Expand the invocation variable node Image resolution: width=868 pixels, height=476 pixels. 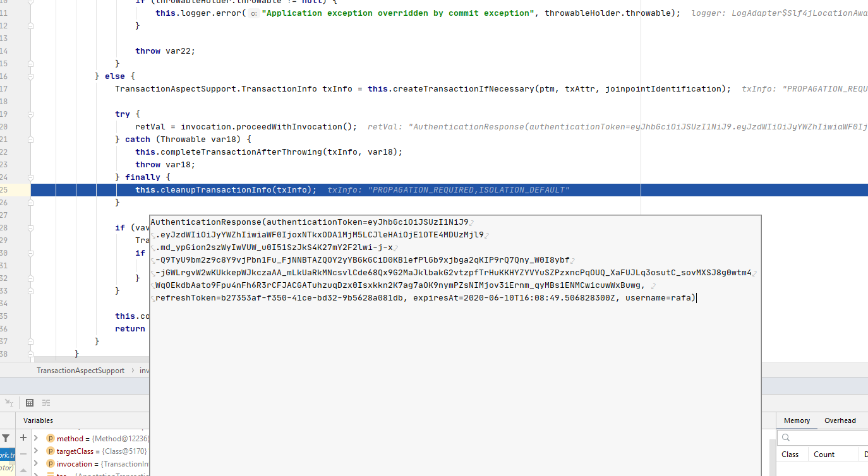pos(36,464)
